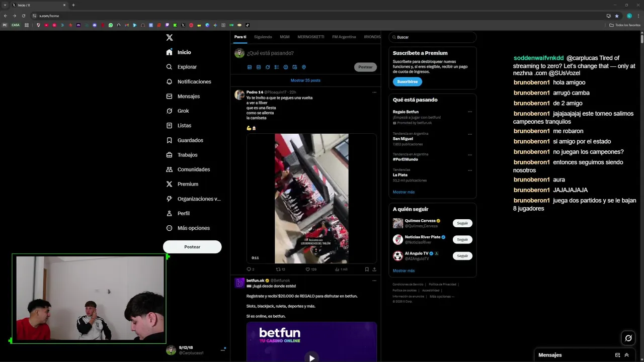This screenshot has width=644, height=362.
Task: Play the betfun casino video
Action: 311,358
